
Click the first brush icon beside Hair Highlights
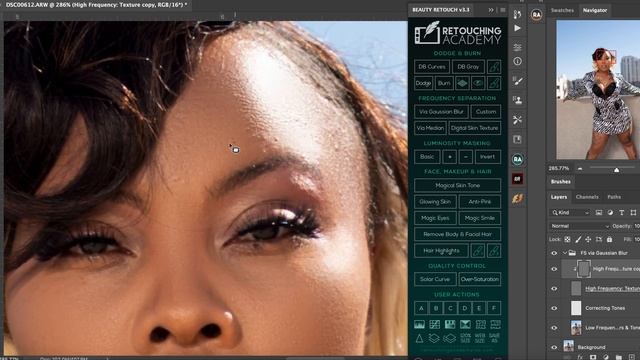click(478, 251)
